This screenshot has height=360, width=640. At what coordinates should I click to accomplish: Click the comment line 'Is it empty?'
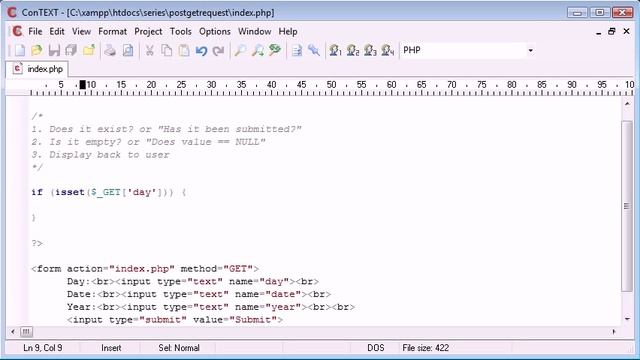[149, 142]
